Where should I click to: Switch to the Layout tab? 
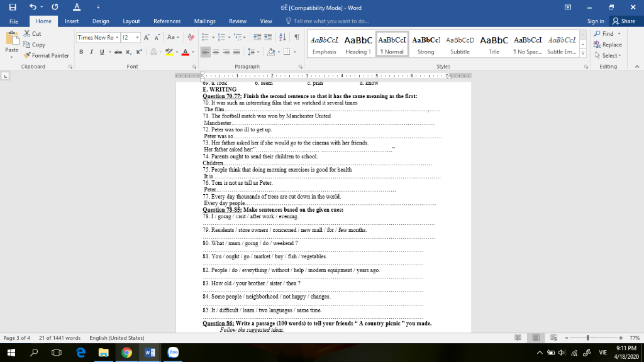pos(131,21)
